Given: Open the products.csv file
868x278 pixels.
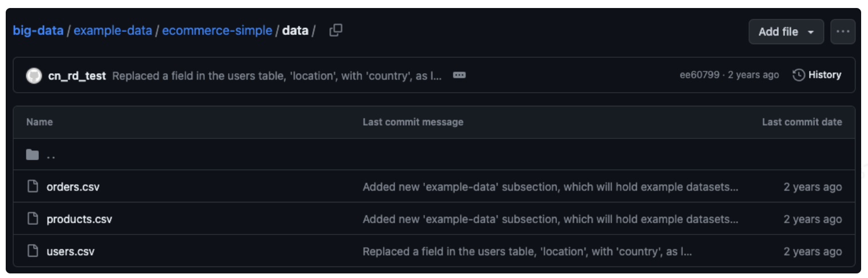Looking at the screenshot, I should (79, 219).
